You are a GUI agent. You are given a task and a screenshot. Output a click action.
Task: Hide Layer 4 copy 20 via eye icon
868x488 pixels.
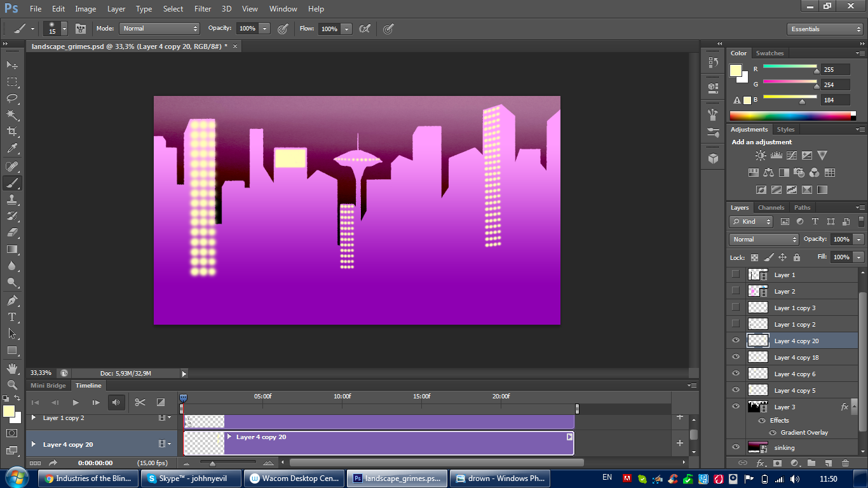(736, 341)
